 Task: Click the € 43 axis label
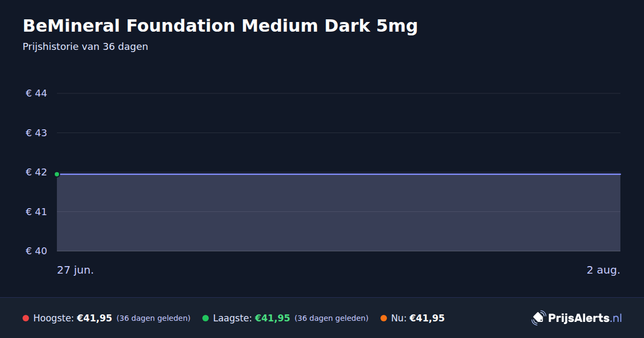pyautogui.click(x=36, y=133)
